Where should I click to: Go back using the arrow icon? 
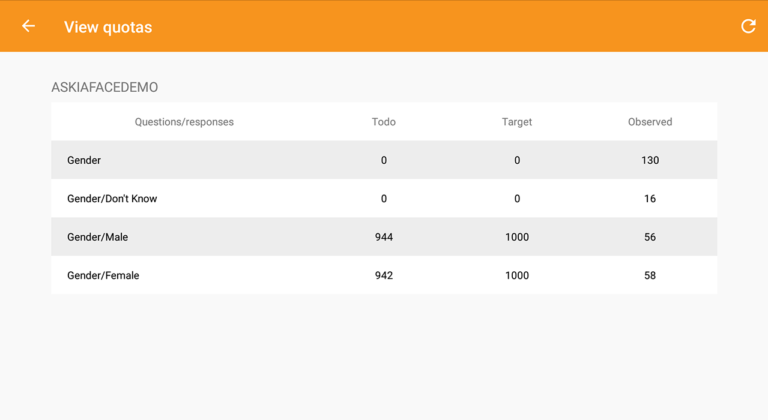[x=28, y=26]
